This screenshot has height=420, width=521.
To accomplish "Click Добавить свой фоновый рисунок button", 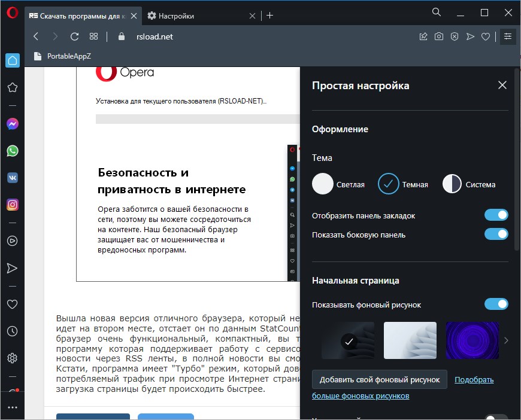I will point(380,379).
